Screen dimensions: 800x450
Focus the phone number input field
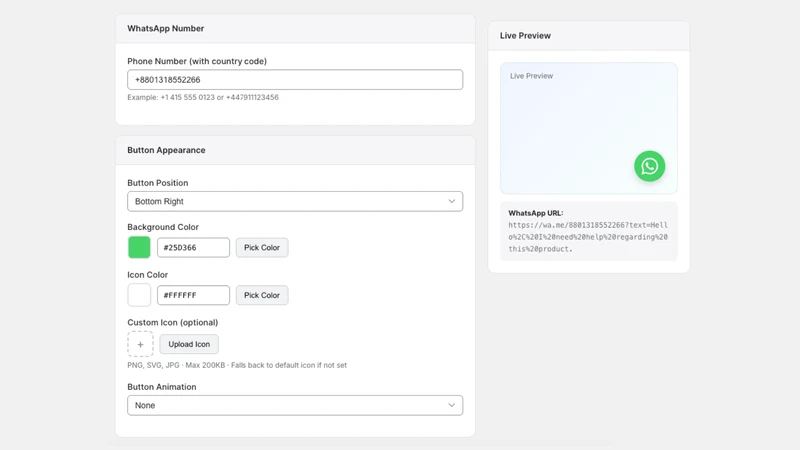click(x=295, y=80)
